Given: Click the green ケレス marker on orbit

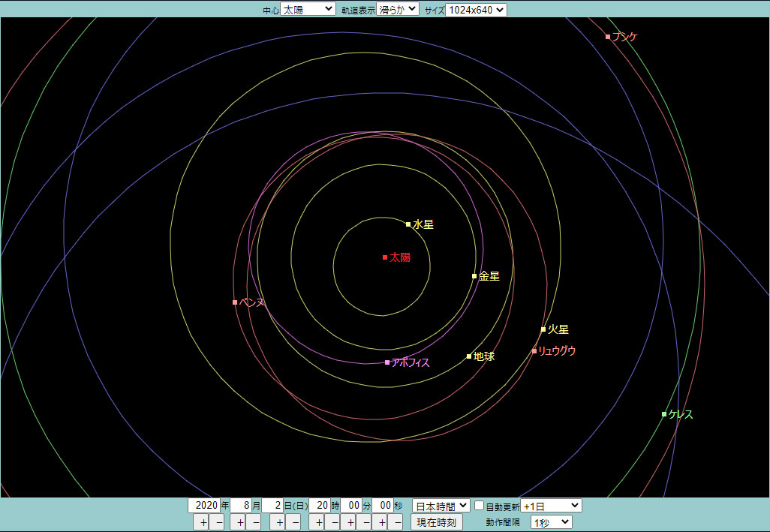Looking at the screenshot, I should point(664,414).
